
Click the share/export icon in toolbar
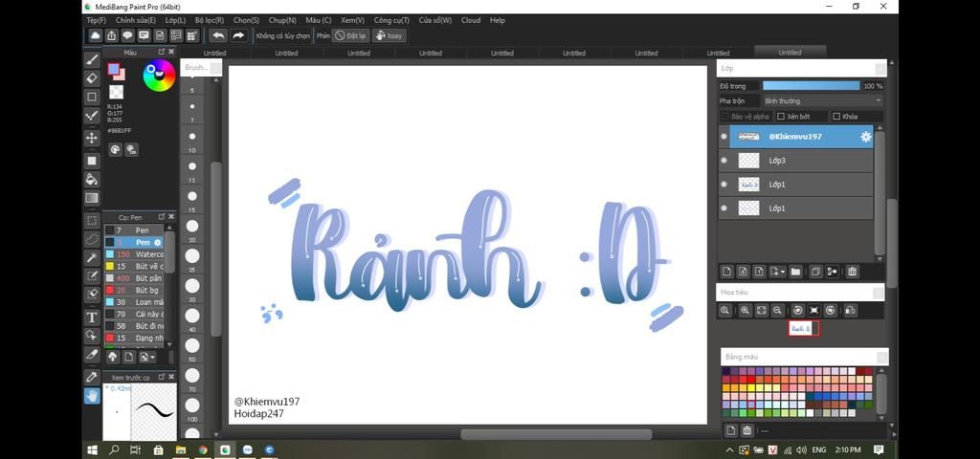click(x=111, y=35)
